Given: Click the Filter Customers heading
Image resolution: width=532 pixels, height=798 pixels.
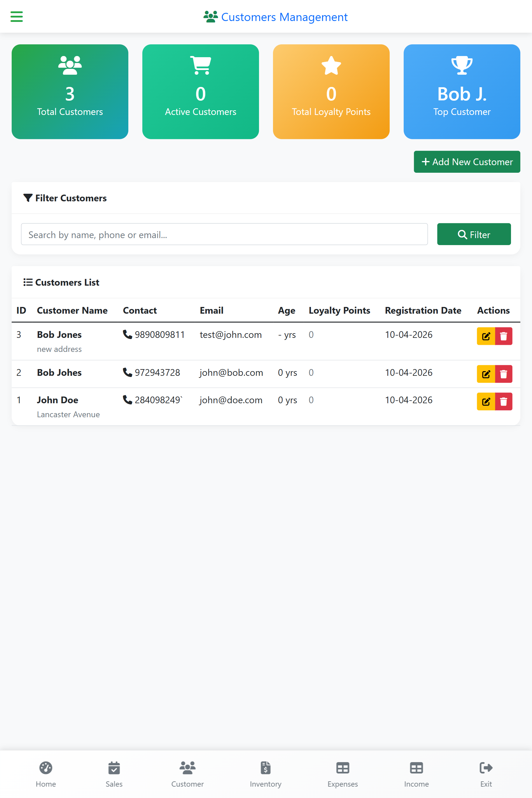Looking at the screenshot, I should 71,198.
